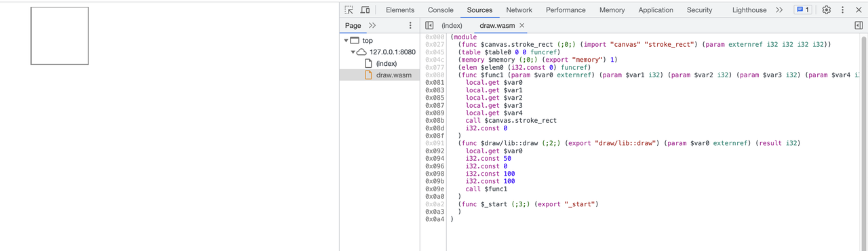Open the Page pane three-dot menu
868x251 pixels.
410,26
